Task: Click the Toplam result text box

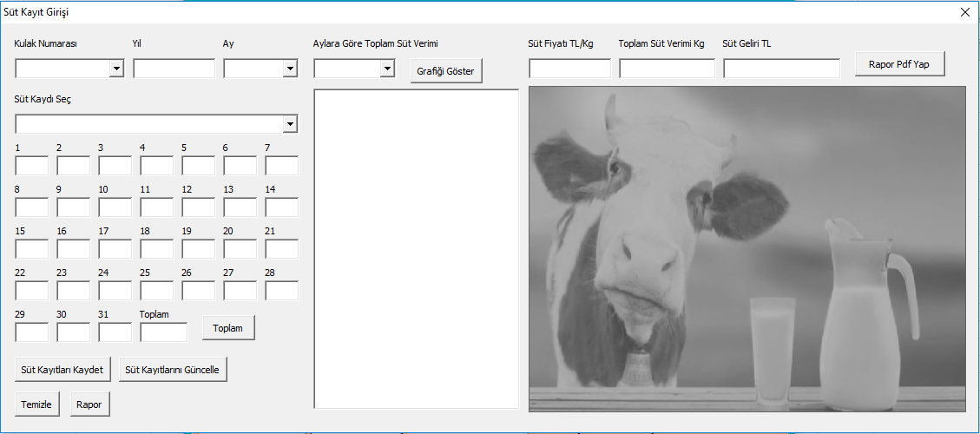Action: [x=164, y=332]
